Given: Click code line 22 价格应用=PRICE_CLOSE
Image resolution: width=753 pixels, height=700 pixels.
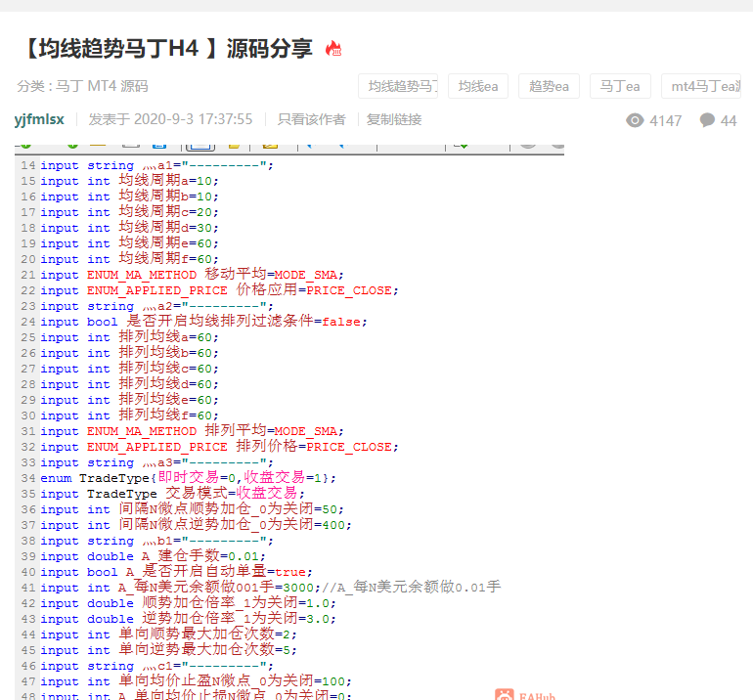Looking at the screenshot, I should click(219, 290).
